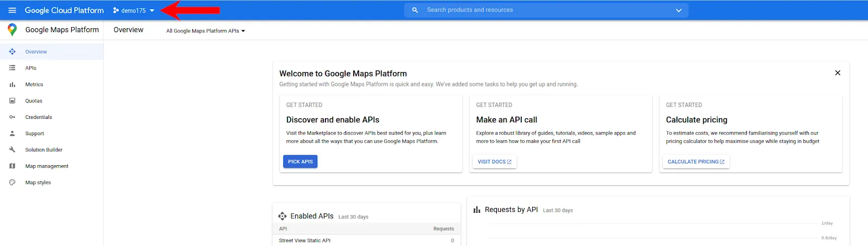This screenshot has width=868, height=246.
Task: Click the Calculate pricing heading
Action: [x=697, y=119]
